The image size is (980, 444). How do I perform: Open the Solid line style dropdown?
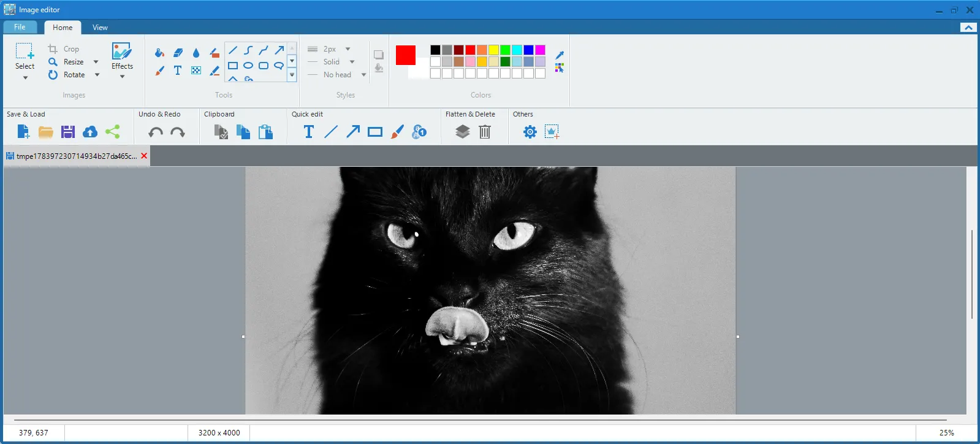point(352,62)
